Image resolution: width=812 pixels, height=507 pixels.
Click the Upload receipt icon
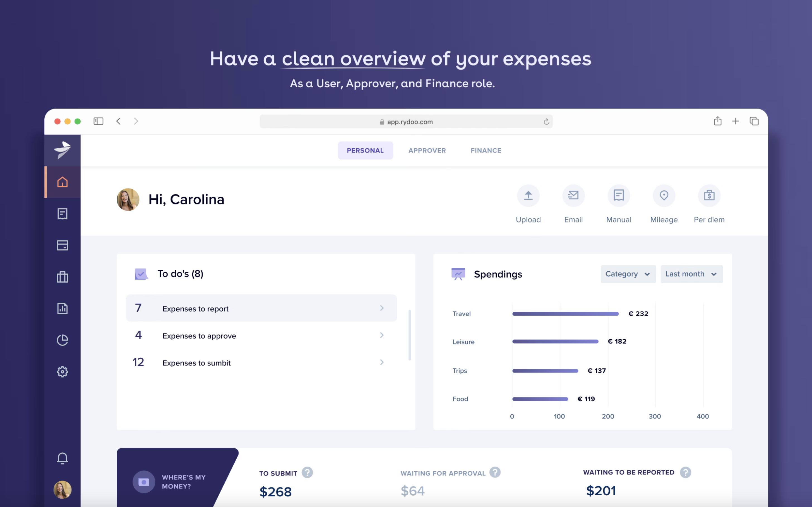click(528, 195)
